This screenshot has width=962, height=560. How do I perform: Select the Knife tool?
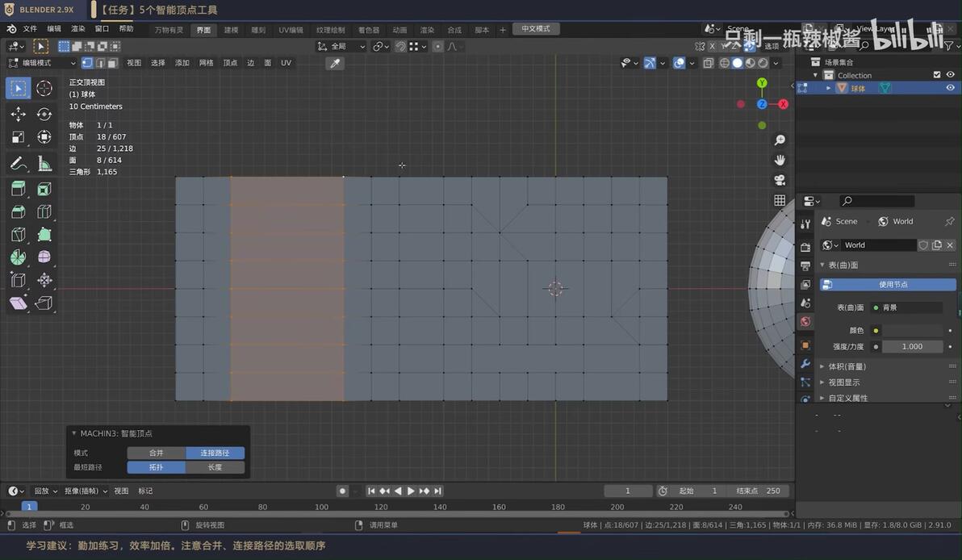[18, 234]
